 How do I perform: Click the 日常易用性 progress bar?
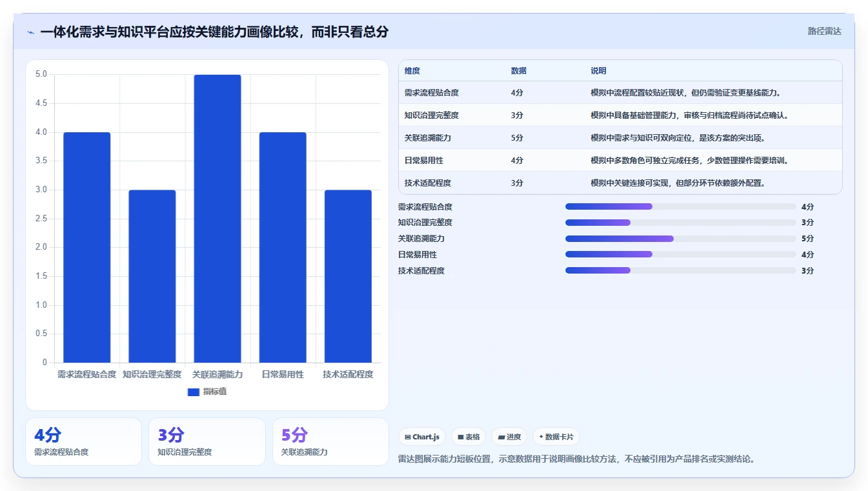pyautogui.click(x=680, y=255)
